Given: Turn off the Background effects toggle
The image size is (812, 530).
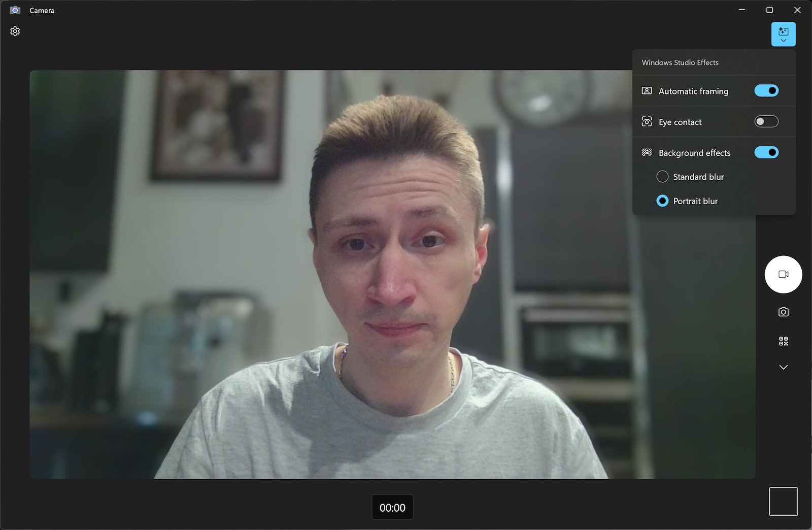Looking at the screenshot, I should (x=766, y=152).
